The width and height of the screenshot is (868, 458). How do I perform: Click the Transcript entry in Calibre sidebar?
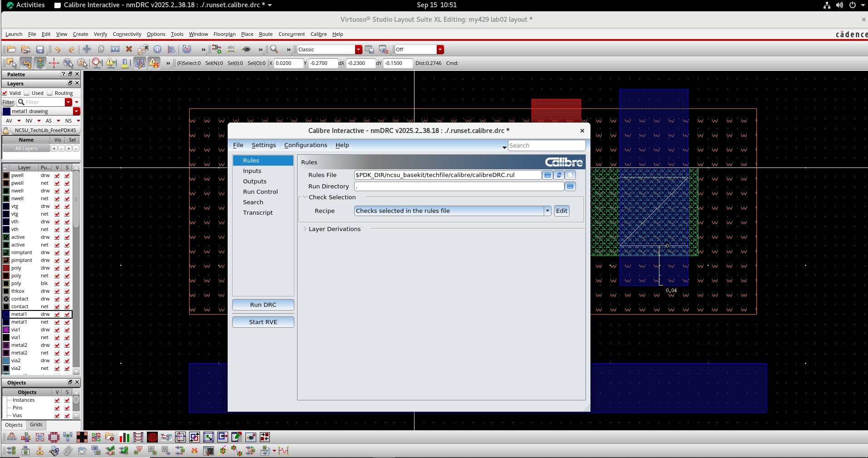(263, 213)
